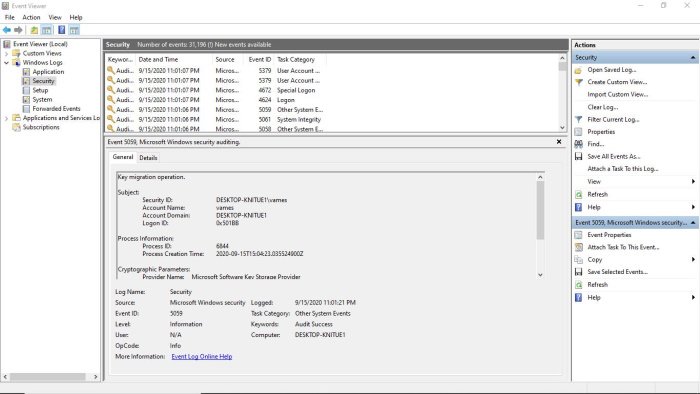Click the Forward arrow toolbar icon

point(18,30)
